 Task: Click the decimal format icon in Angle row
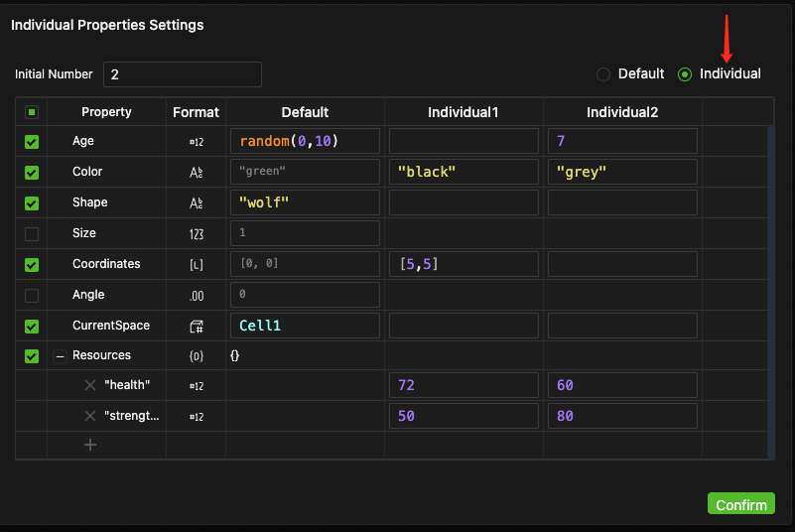pyautogui.click(x=197, y=296)
